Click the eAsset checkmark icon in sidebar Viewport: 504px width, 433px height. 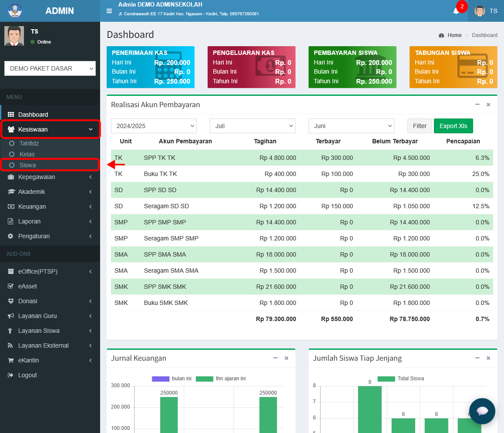[10, 286]
